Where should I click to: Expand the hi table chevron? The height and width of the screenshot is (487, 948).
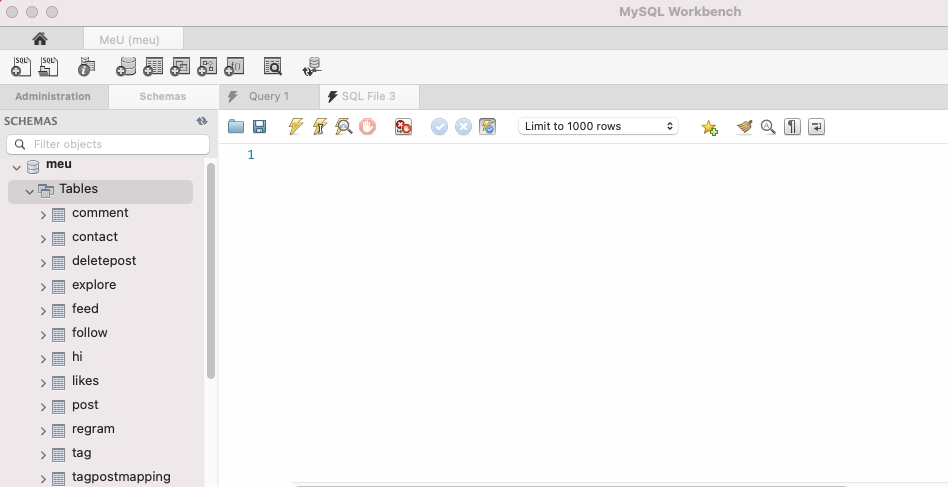coord(43,359)
